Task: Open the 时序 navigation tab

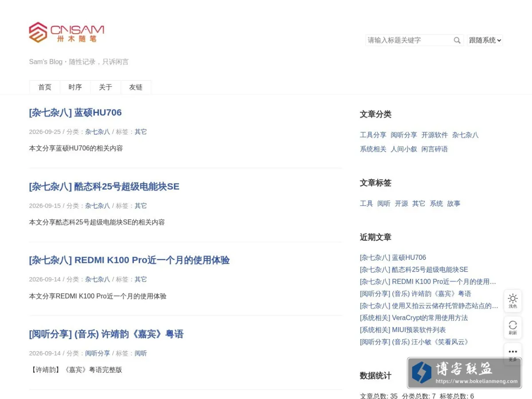Action: click(75, 87)
